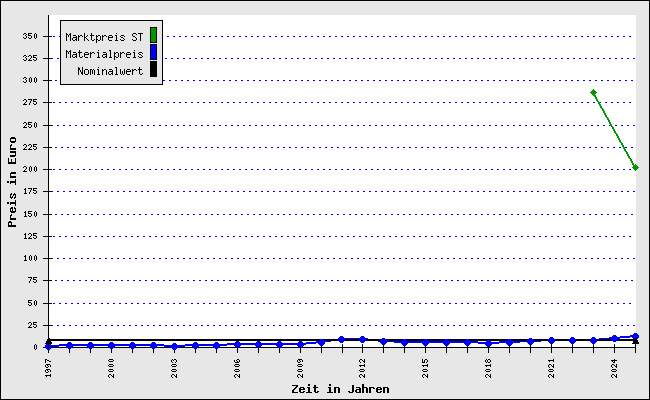Click the 350 y-axis tick label
This screenshot has width=650, height=400.
(x=29, y=36)
